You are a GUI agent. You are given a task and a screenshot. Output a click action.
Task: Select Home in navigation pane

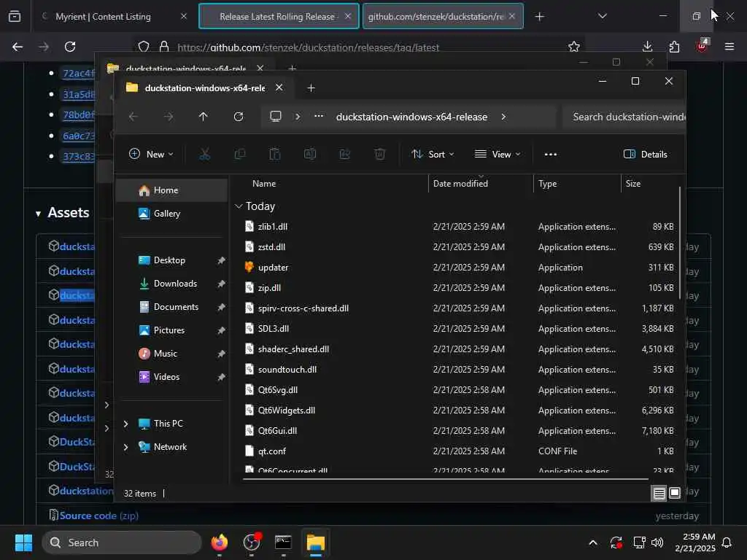pos(171,190)
